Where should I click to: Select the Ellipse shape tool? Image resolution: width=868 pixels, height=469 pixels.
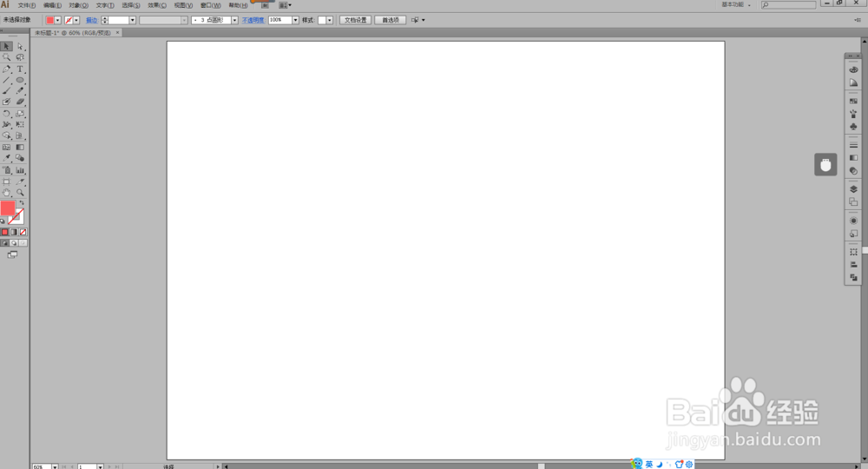click(20, 80)
